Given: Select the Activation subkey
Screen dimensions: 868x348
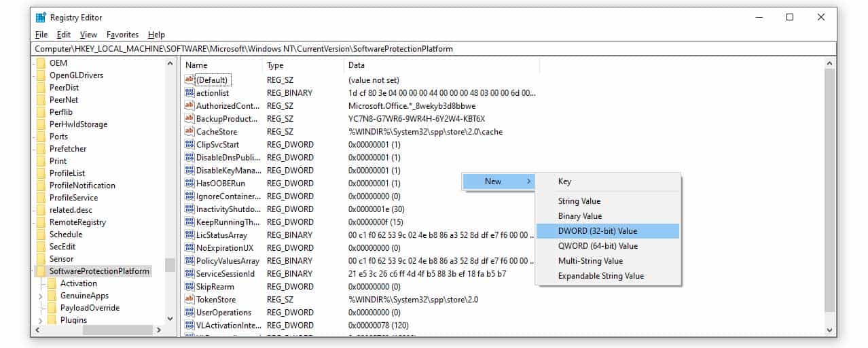Looking at the screenshot, I should point(78,283).
